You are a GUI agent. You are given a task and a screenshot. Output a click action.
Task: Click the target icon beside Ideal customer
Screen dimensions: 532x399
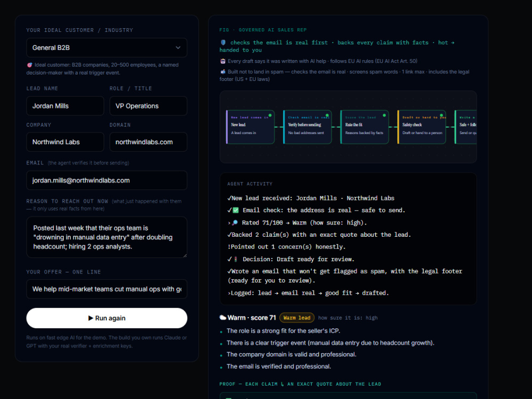coord(29,65)
